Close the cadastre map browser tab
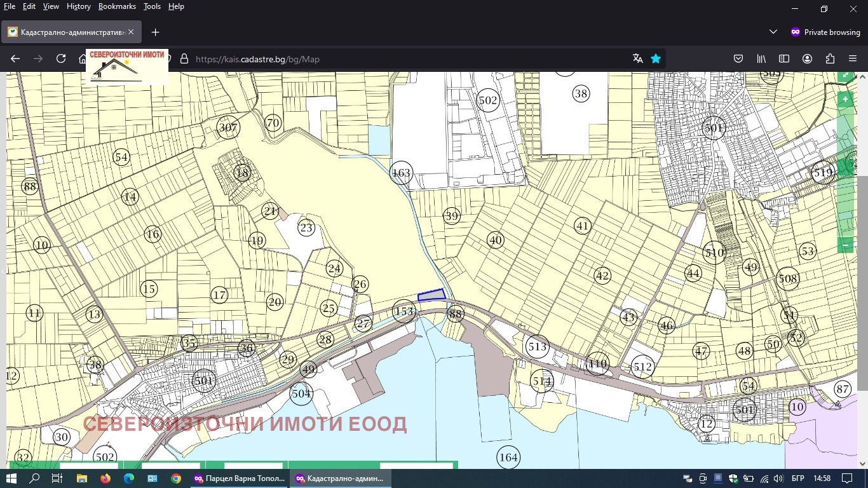This screenshot has height=488, width=868. tap(131, 32)
